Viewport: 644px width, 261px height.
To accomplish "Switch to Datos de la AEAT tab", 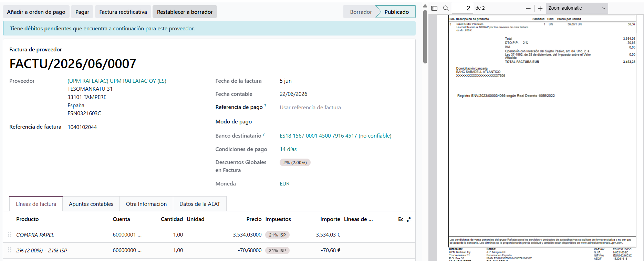I will 200,204.
